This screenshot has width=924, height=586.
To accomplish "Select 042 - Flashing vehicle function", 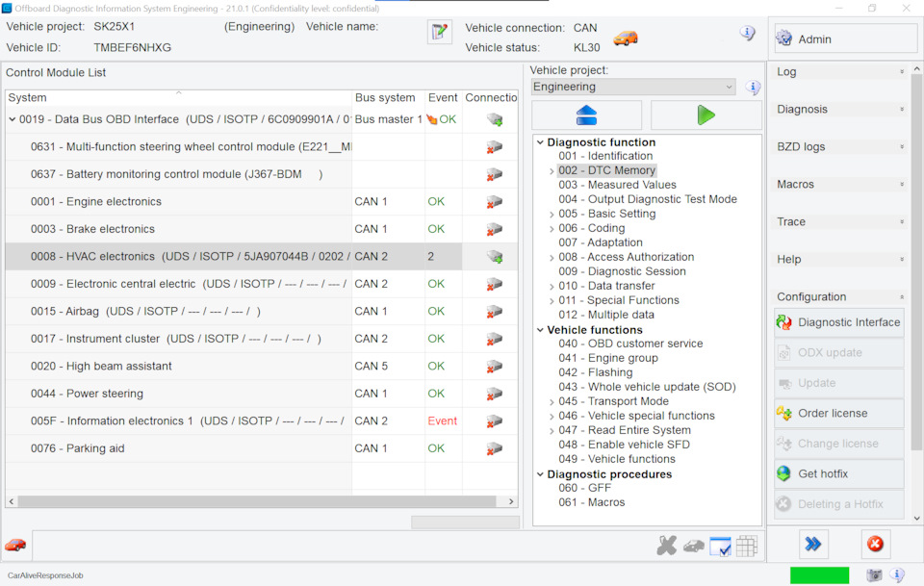I will pos(595,372).
